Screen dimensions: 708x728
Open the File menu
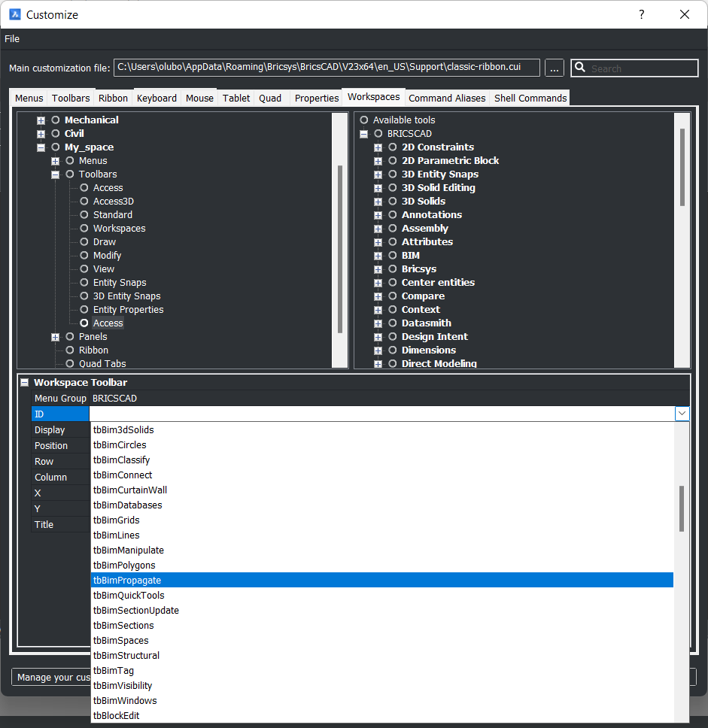coord(12,39)
